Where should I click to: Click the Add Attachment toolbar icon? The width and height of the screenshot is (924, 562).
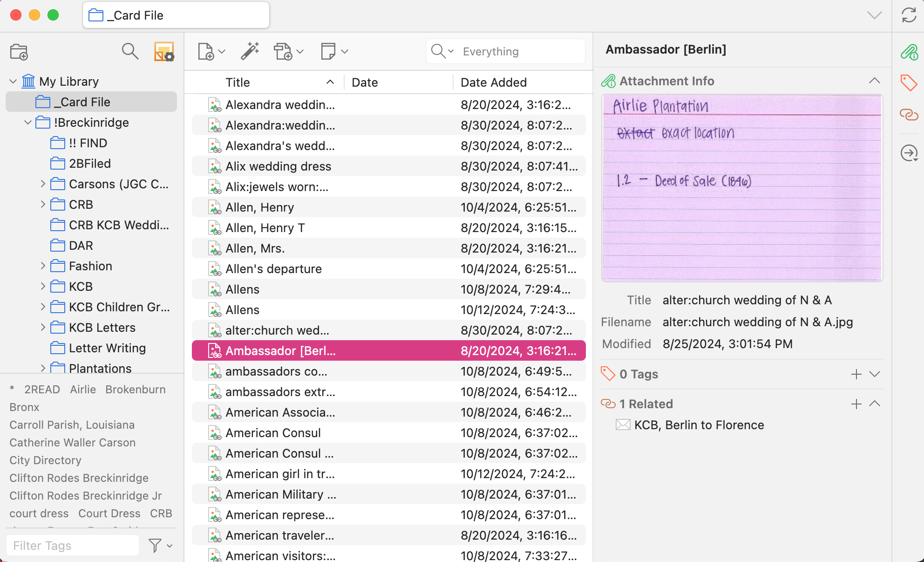coord(283,51)
